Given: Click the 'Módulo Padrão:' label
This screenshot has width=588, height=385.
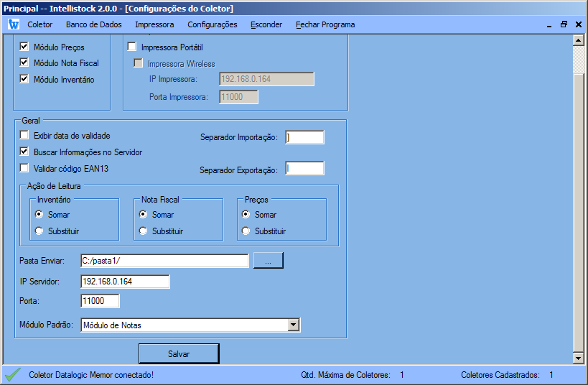Looking at the screenshot, I should [46, 325].
